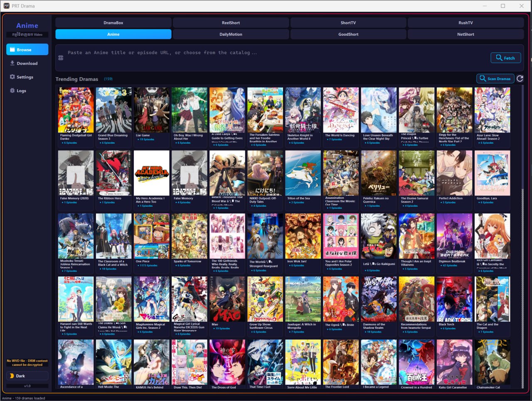Viewport: 532px width, 401px height.
Task: Choose the NetShort tab
Action: (465, 34)
